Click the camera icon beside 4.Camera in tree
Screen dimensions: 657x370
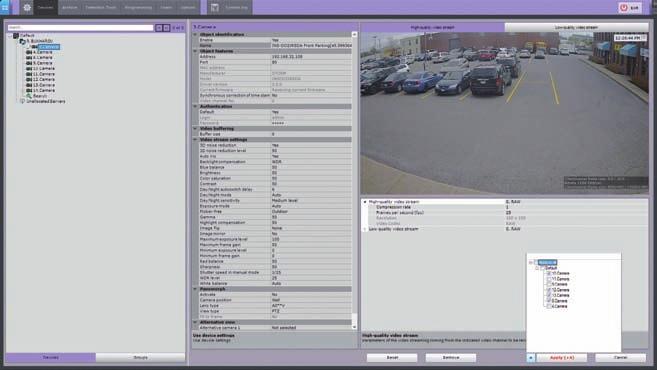point(29,52)
